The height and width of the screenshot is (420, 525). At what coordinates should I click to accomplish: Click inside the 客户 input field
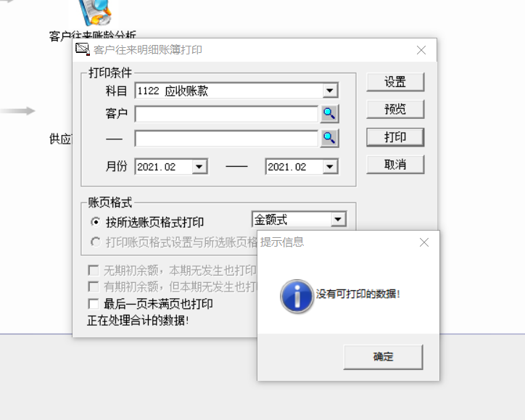(x=226, y=114)
